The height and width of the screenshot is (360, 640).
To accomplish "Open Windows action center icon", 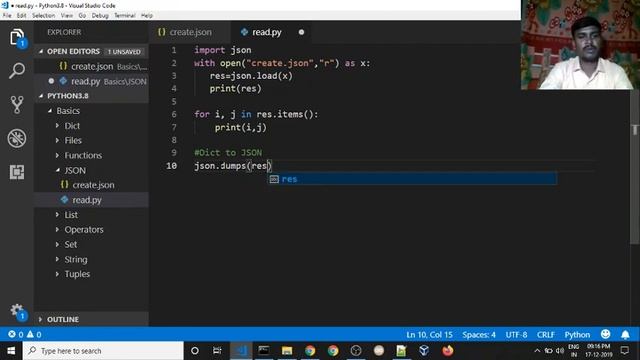I will (624, 351).
